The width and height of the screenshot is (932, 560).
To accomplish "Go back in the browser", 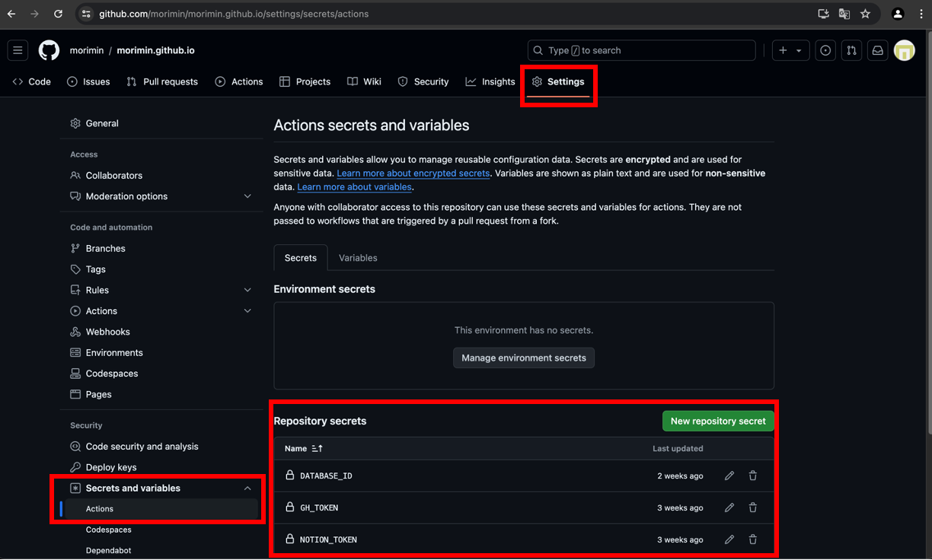I will tap(11, 14).
